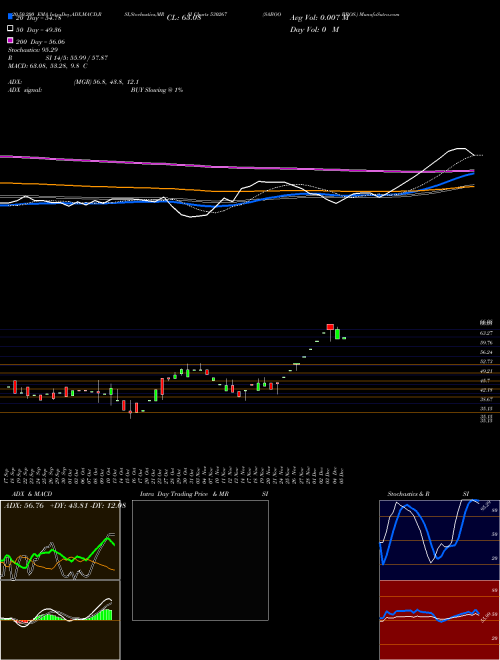Click the MACD histogram chart panel
500x660 pixels.
pos(60,620)
